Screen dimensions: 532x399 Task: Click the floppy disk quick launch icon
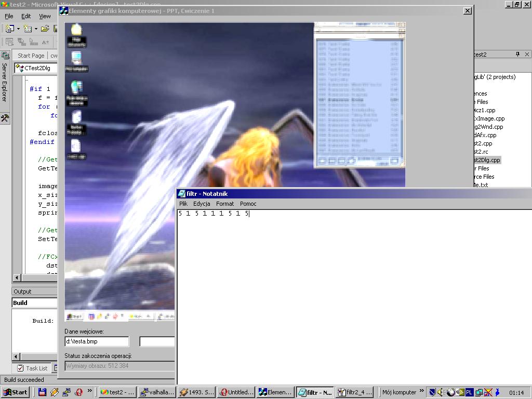point(43,392)
